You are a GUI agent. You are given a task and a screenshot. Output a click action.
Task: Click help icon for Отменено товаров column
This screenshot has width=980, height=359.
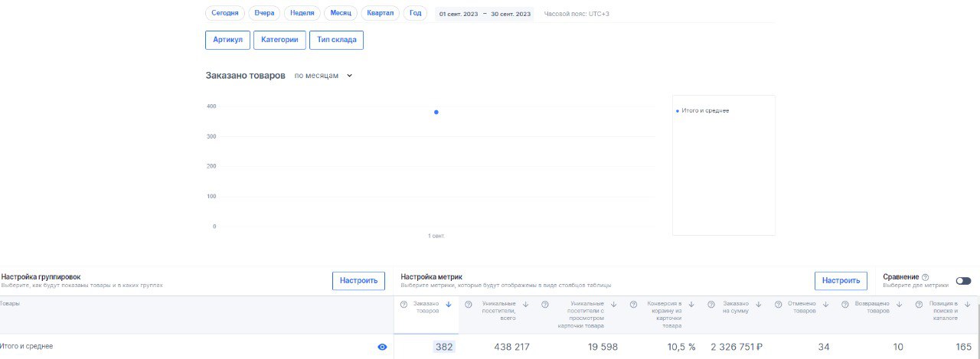pyautogui.click(x=779, y=305)
